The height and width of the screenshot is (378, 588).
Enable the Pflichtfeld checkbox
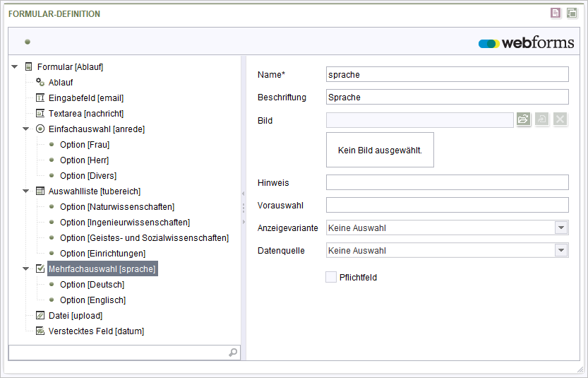pos(331,277)
